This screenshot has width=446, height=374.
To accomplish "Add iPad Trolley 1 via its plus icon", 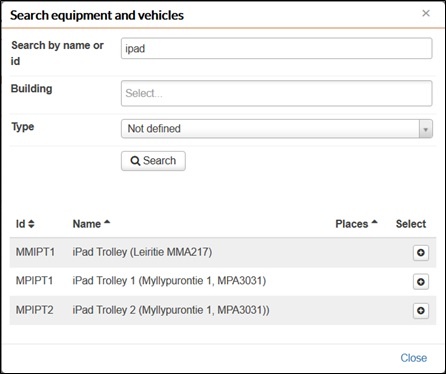I will coord(421,282).
